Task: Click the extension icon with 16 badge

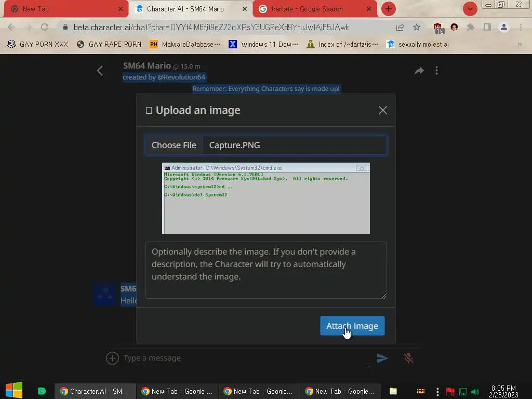Action: pyautogui.click(x=438, y=28)
